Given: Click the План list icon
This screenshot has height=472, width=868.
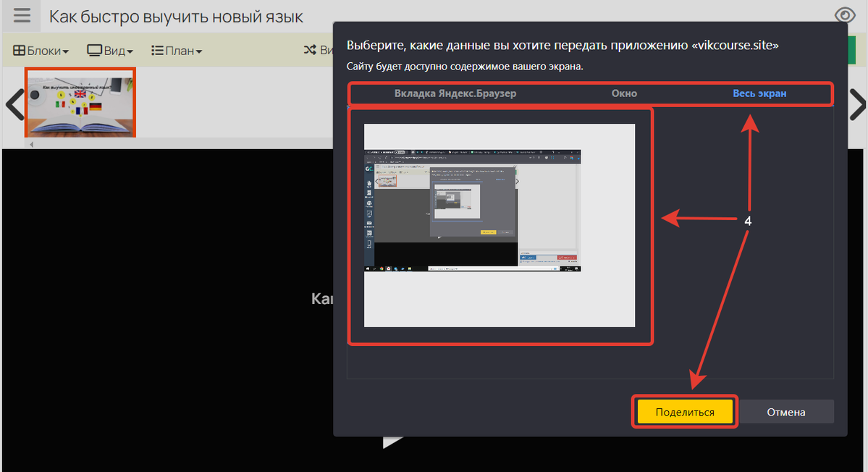Looking at the screenshot, I should click(x=157, y=51).
